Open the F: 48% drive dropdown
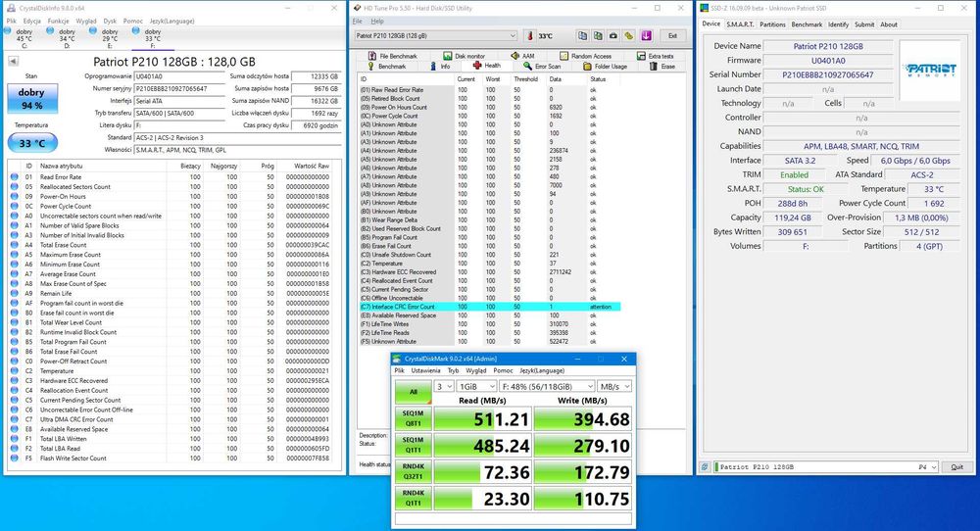The image size is (980, 531). click(547, 387)
